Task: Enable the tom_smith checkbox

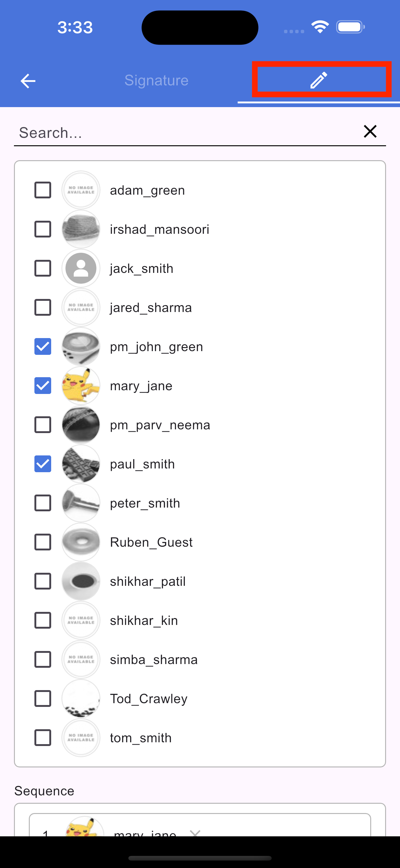Action: 43,737
